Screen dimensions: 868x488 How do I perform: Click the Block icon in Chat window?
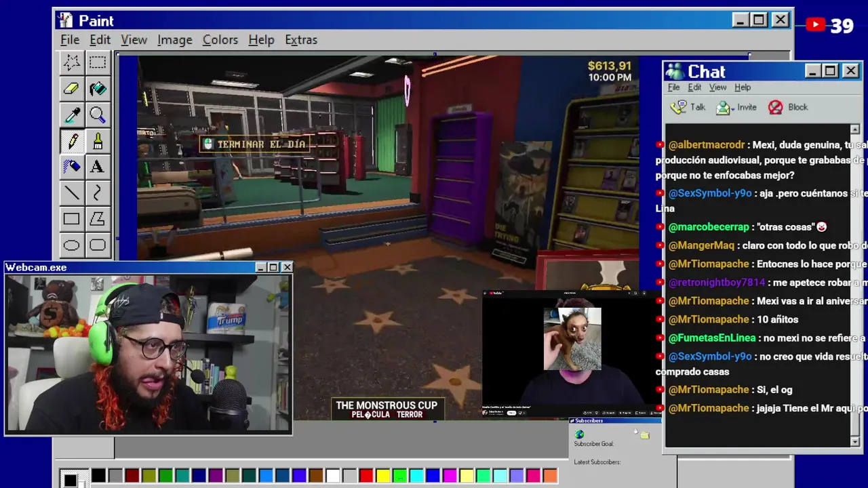(776, 107)
